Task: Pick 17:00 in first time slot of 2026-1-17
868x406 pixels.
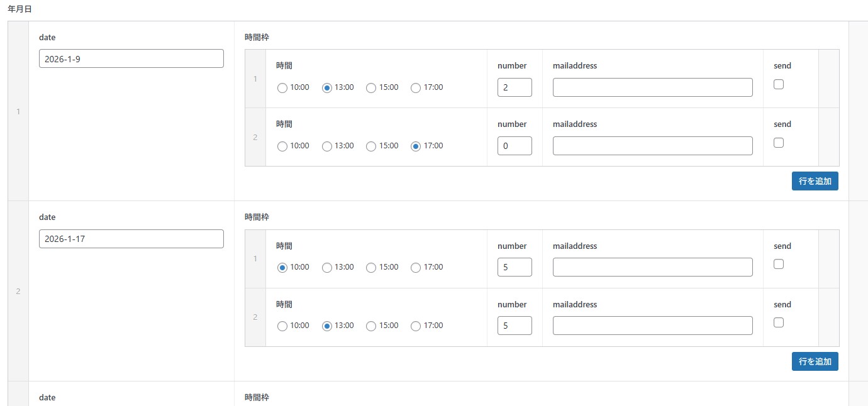Action: [x=416, y=268]
